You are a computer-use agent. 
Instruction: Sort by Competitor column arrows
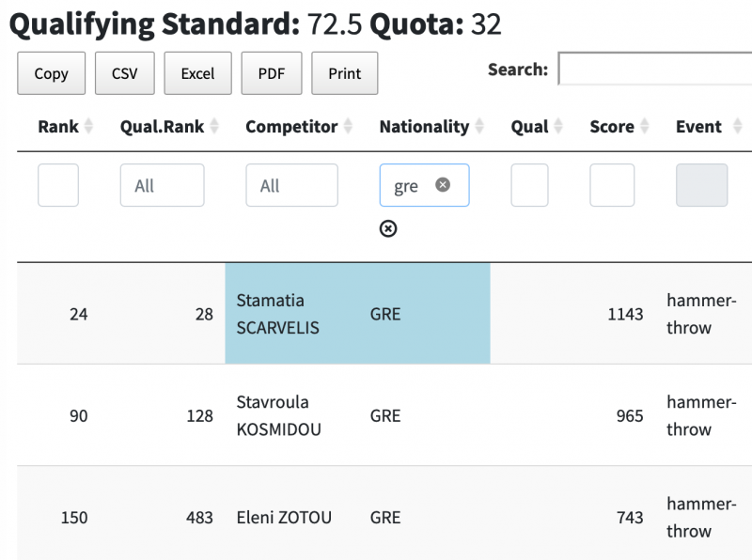click(x=348, y=127)
